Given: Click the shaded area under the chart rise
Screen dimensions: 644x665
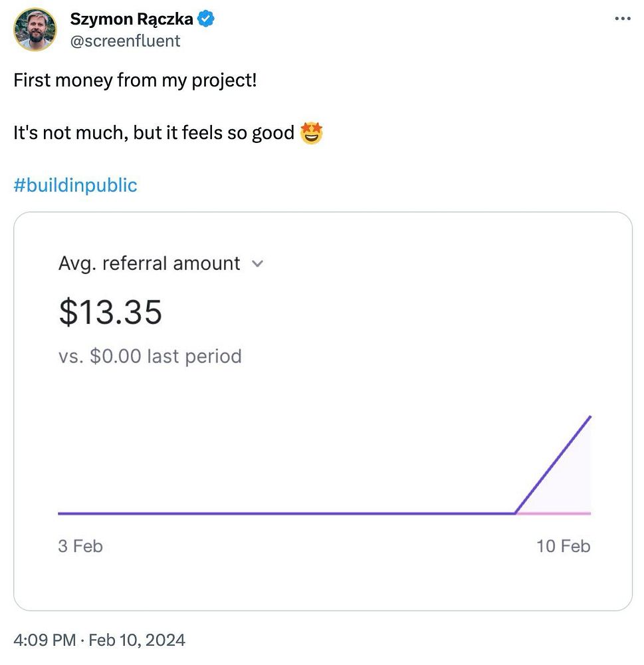Looking at the screenshot, I should [x=570, y=485].
